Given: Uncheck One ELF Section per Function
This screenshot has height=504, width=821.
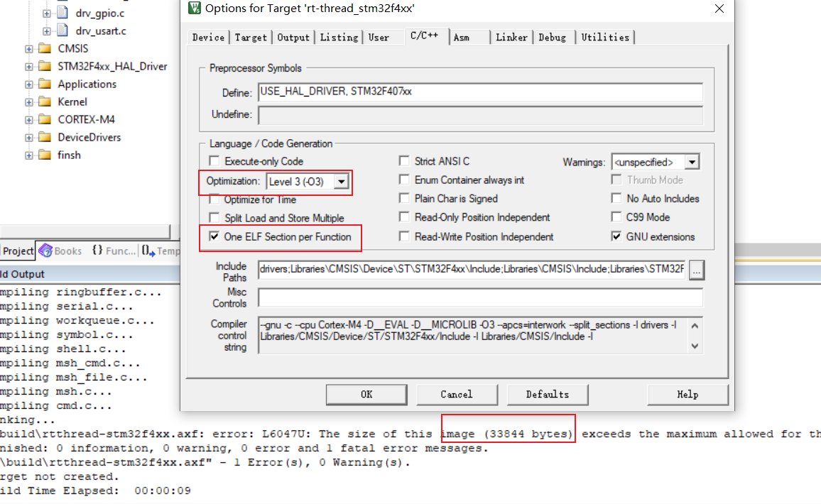Looking at the screenshot, I should pyautogui.click(x=214, y=236).
